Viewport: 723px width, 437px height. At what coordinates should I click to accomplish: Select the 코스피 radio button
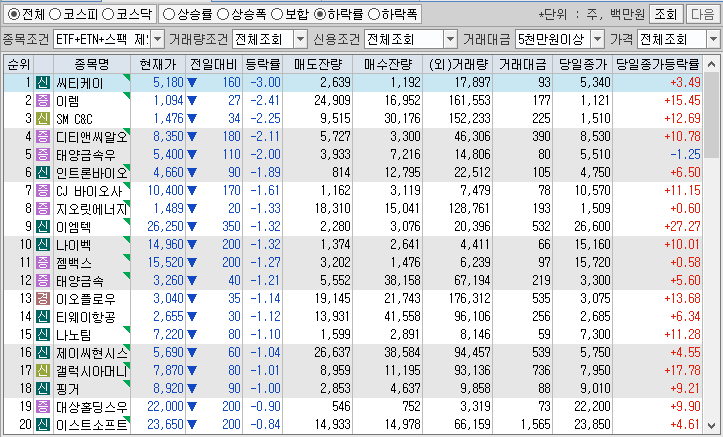pos(55,15)
